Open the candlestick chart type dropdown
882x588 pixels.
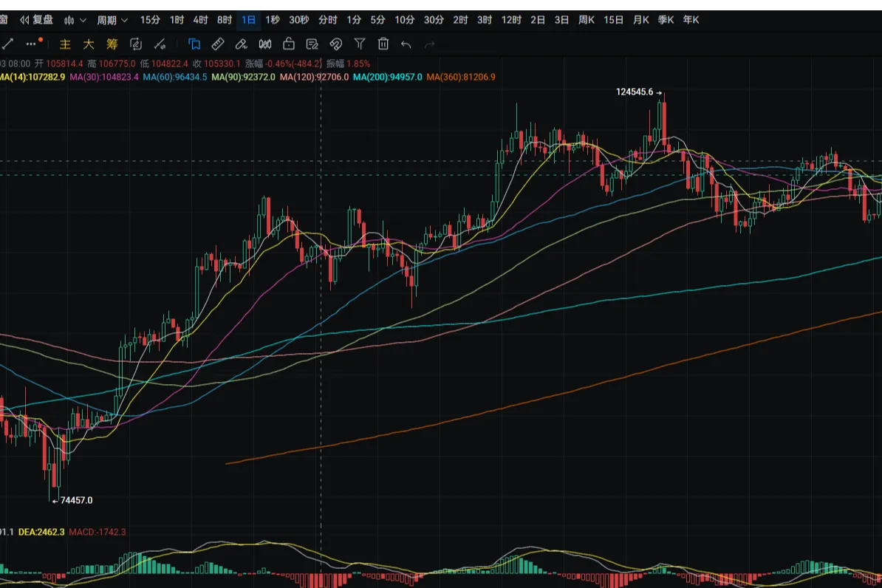(75, 20)
